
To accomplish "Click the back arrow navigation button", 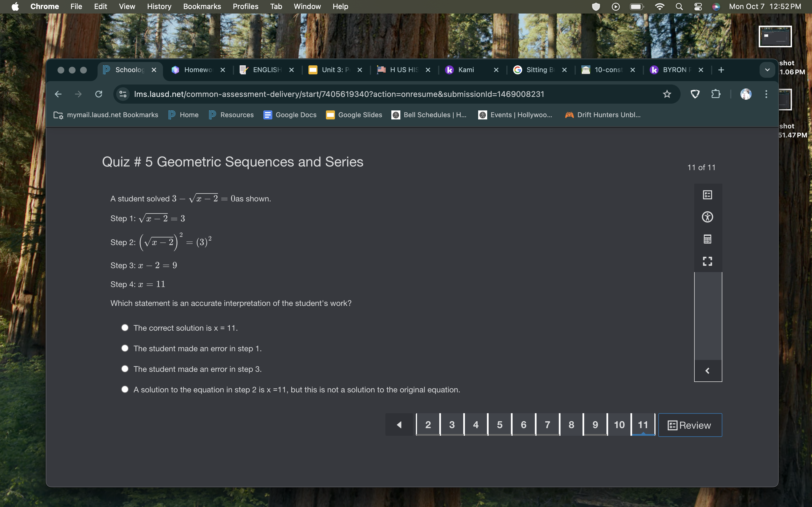I will pyautogui.click(x=399, y=424).
